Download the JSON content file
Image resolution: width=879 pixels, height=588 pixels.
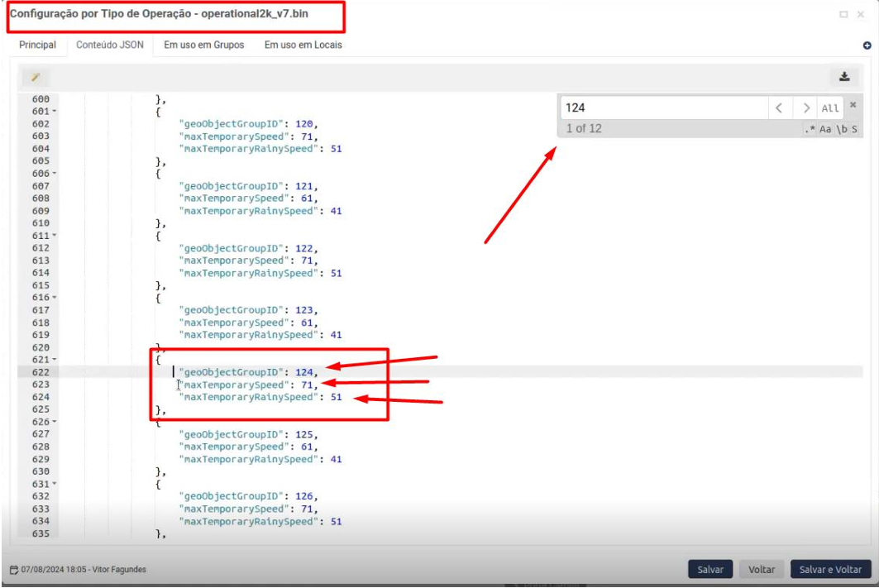[843, 77]
